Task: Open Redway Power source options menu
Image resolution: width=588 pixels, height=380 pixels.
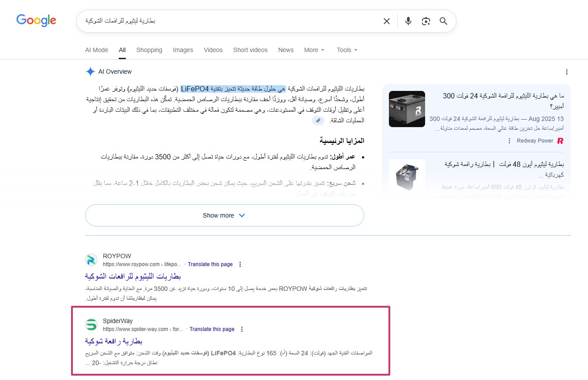Action: click(509, 141)
